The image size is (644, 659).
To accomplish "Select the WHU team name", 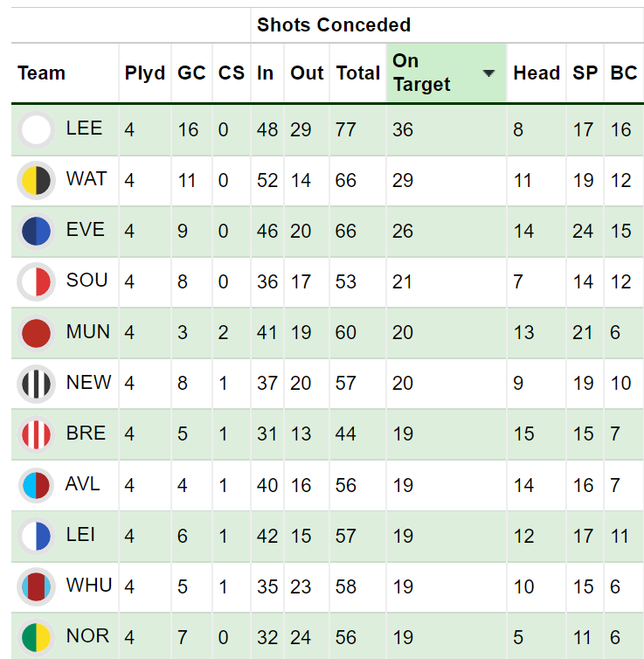I will click(x=89, y=586).
